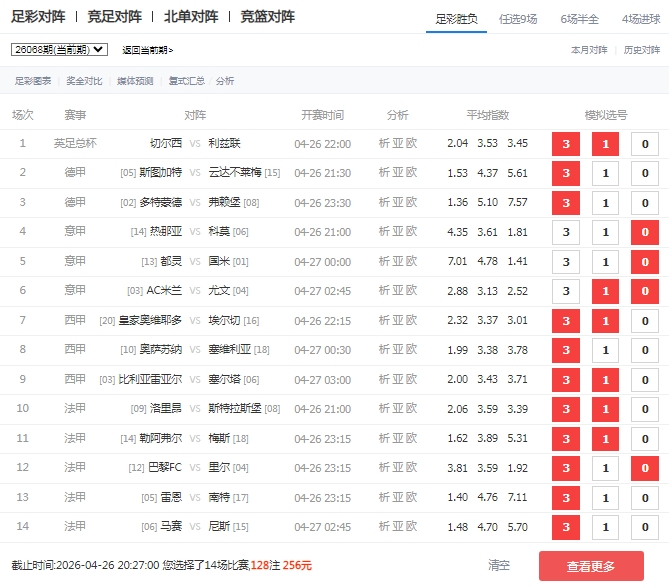Screen dimensions: 669x588
Task: Select draw option 1 for 都灵 vs 国米
Action: click(605, 262)
